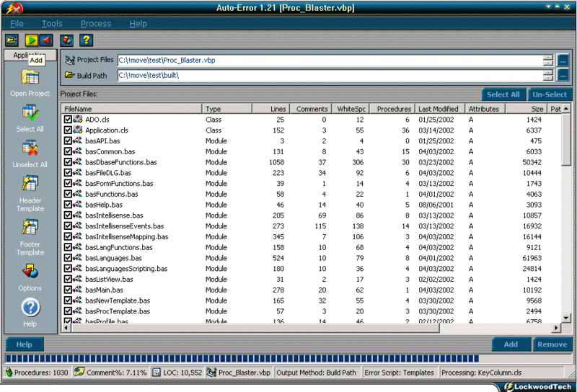Click the Build Path spinner arrows
Viewport: 577px width, 392px height.
pyautogui.click(x=548, y=76)
